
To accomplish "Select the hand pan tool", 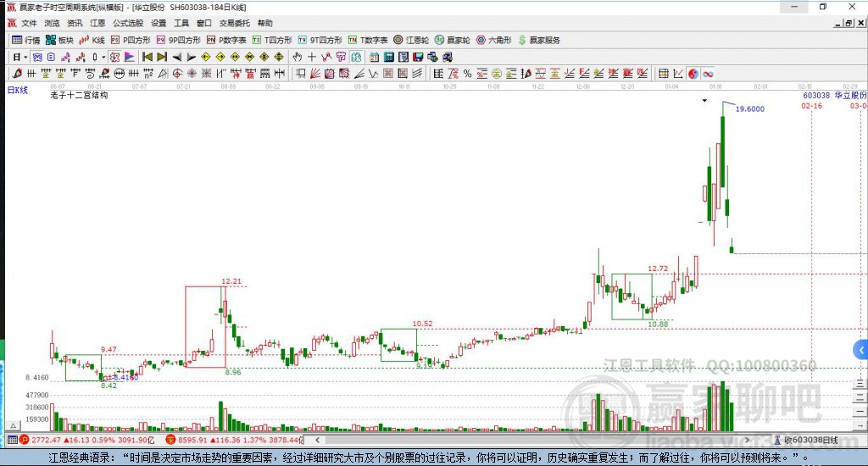I will point(298,57).
